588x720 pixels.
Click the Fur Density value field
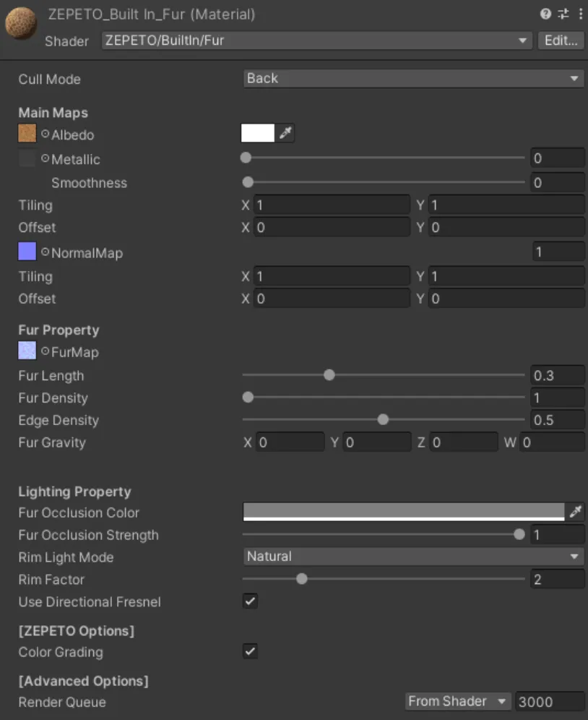(557, 398)
